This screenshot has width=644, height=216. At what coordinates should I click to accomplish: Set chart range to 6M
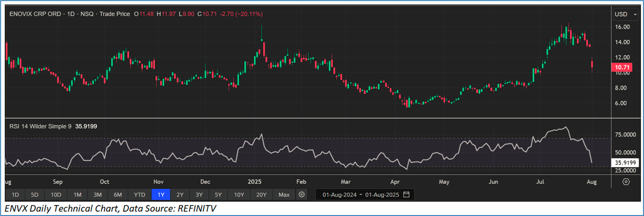point(118,195)
